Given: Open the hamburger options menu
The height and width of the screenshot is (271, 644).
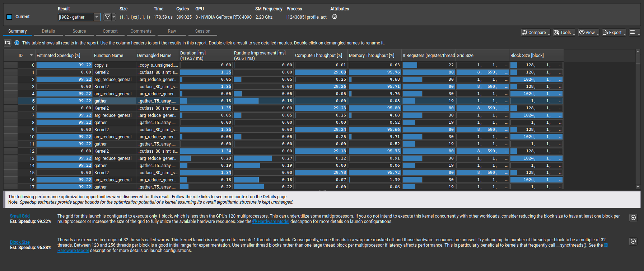Looking at the screenshot, I should coord(634,32).
